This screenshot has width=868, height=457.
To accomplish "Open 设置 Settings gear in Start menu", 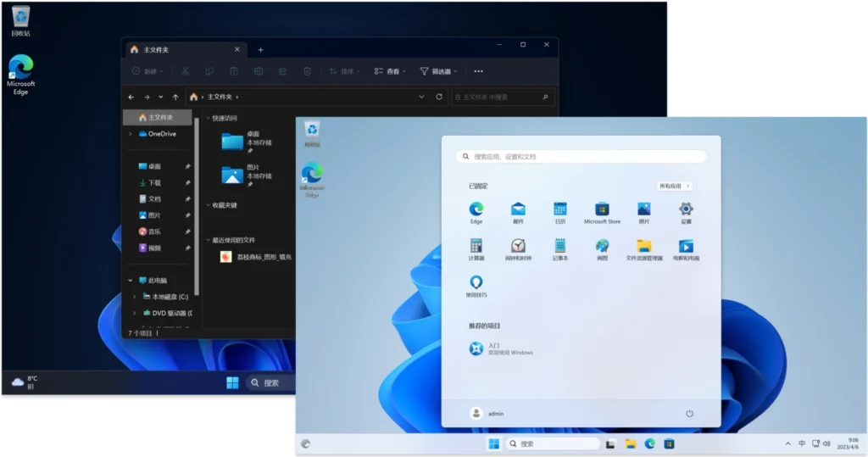I will tap(686, 213).
